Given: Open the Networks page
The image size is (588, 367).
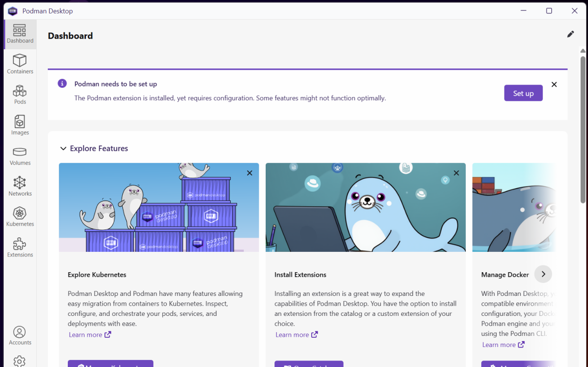Looking at the screenshot, I should (x=20, y=186).
